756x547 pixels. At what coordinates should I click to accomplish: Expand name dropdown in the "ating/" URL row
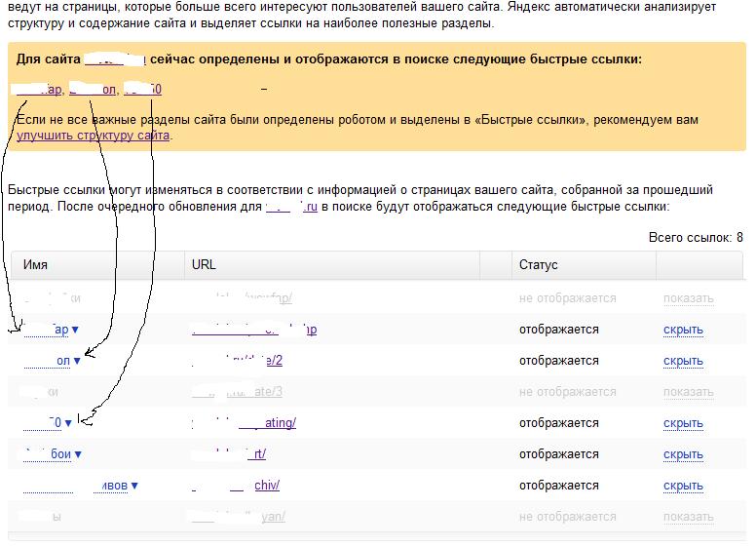click(x=68, y=423)
